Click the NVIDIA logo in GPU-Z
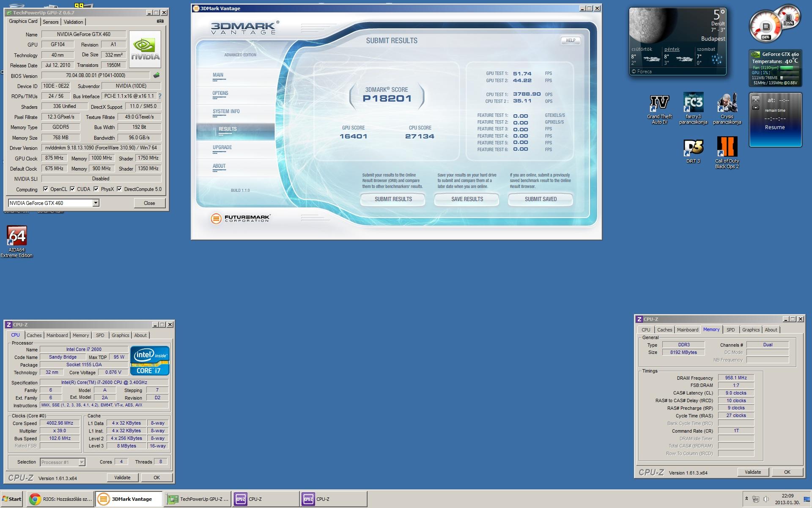 coord(145,49)
